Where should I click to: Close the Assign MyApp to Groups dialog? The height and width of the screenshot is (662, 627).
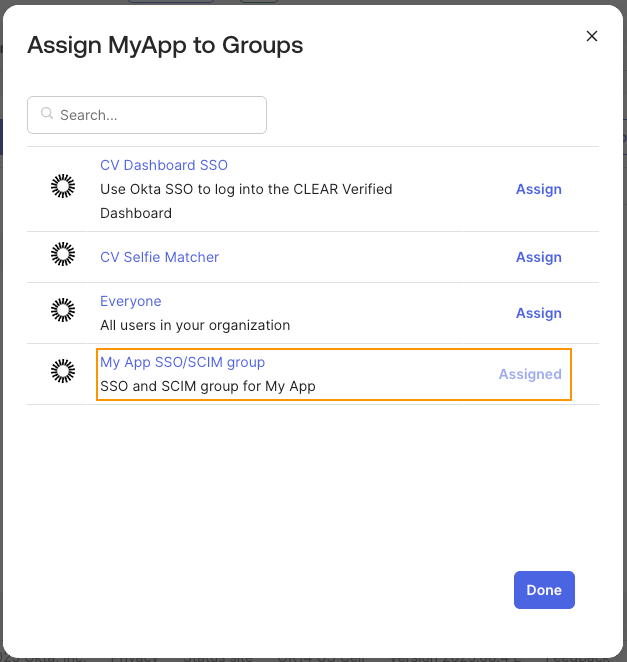tap(592, 36)
